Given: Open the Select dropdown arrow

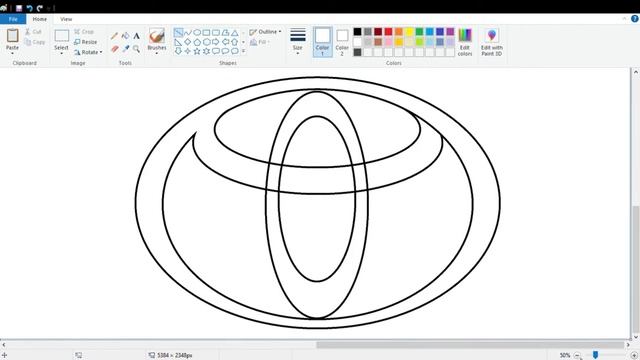Looking at the screenshot, I should [61, 53].
